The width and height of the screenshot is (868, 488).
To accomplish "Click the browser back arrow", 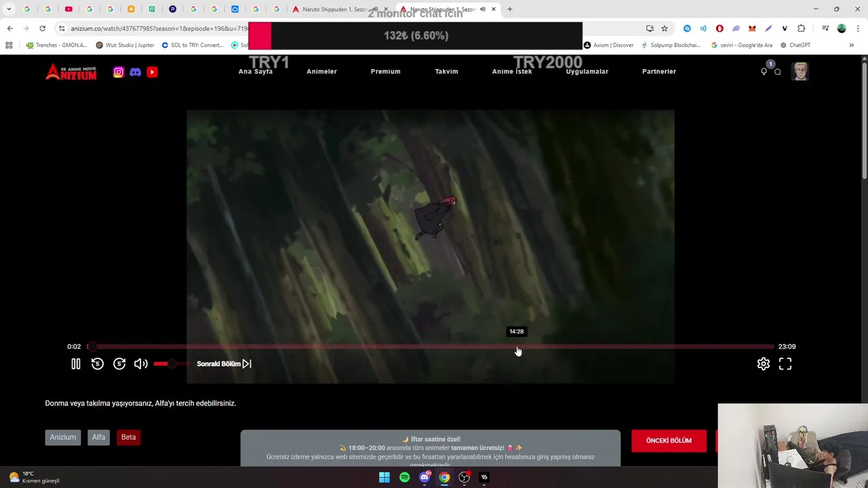I will (x=9, y=28).
